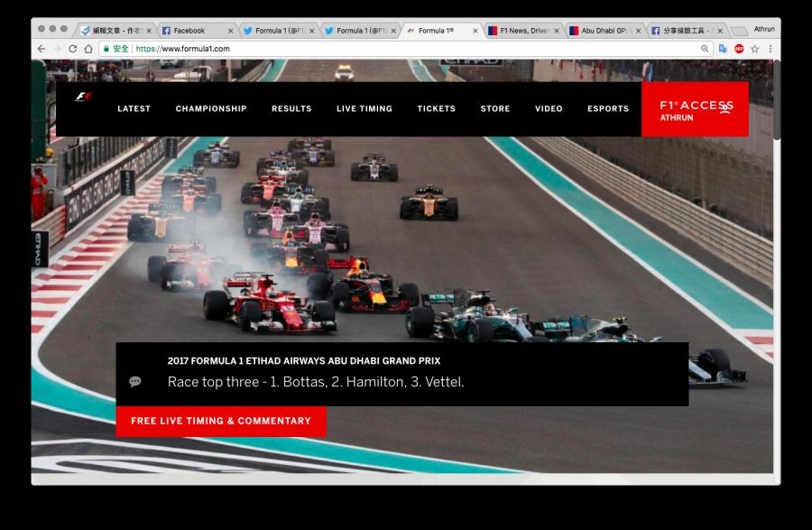Open the browser home page icon
Image resolution: width=812 pixels, height=530 pixels.
[88, 49]
